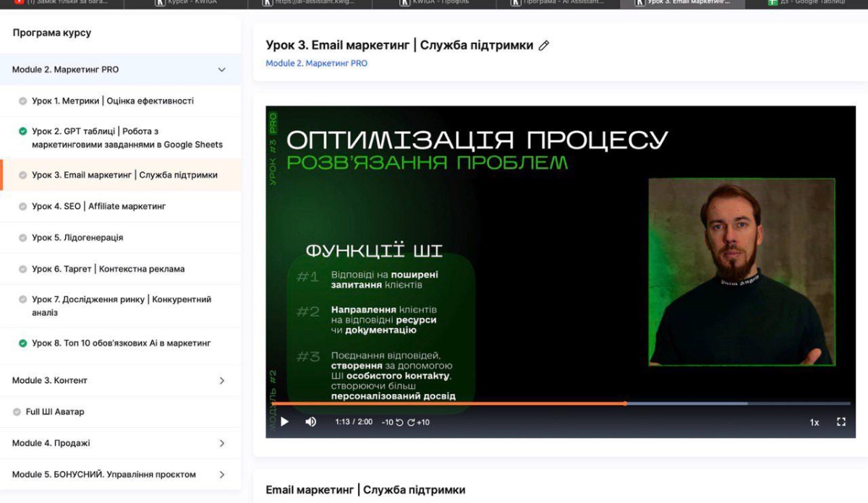Change playback speed 1x

pos(814,422)
